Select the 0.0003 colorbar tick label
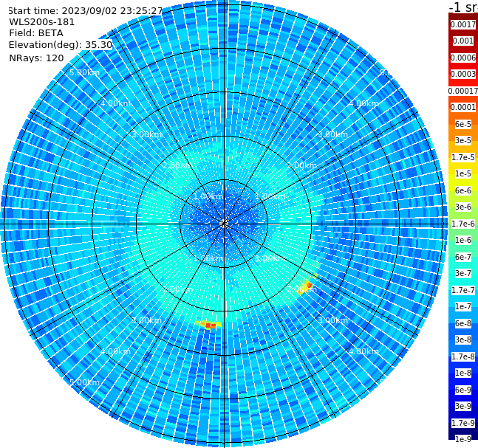This screenshot has height=448, width=478. click(462, 74)
